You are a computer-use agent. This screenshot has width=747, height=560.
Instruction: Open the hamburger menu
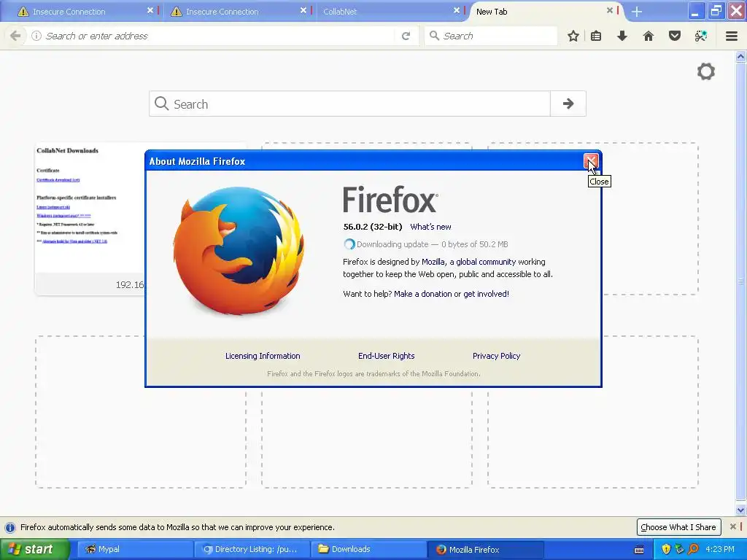tap(732, 36)
